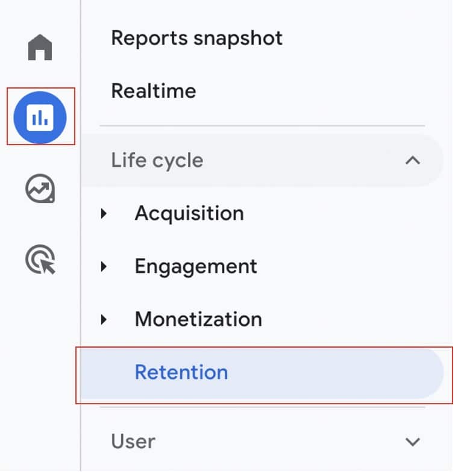
Task: Select the Monetization label
Action: pyautogui.click(x=198, y=319)
